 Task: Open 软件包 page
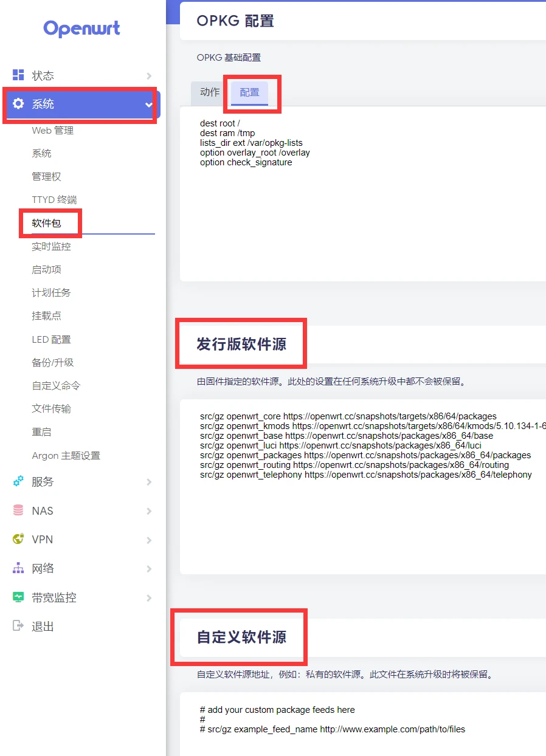[46, 223]
